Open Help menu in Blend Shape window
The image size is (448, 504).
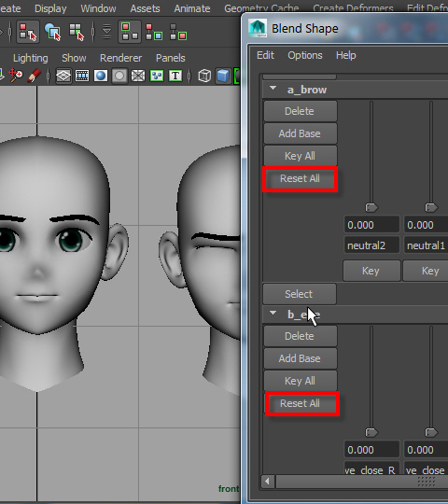346,55
